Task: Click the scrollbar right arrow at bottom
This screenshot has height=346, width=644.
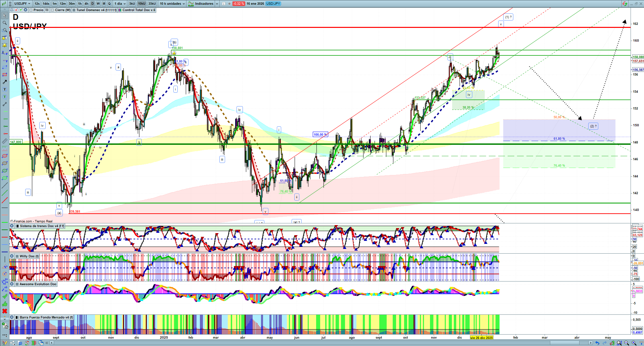Action: coord(591,343)
